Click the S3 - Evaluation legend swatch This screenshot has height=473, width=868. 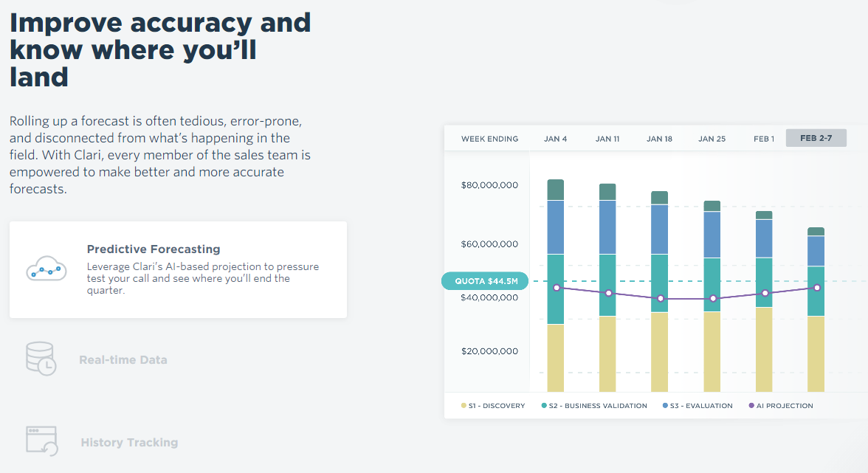(665, 406)
